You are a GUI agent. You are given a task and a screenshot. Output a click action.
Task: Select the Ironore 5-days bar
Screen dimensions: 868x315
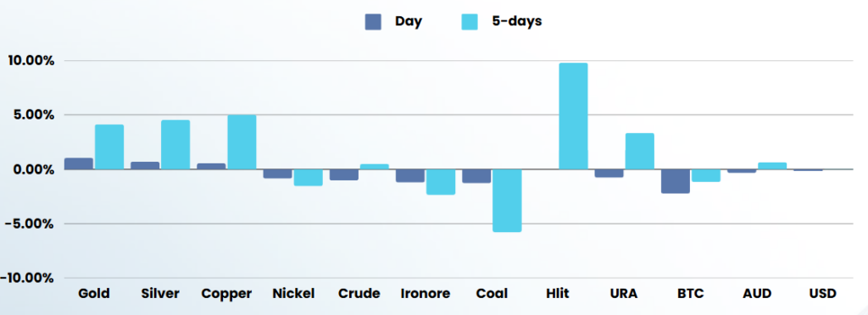(441, 182)
